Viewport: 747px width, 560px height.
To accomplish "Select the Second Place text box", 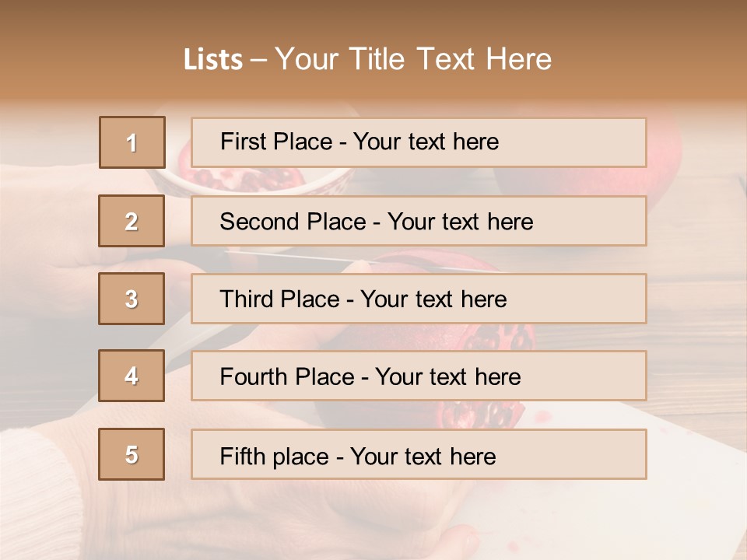I will click(x=419, y=221).
